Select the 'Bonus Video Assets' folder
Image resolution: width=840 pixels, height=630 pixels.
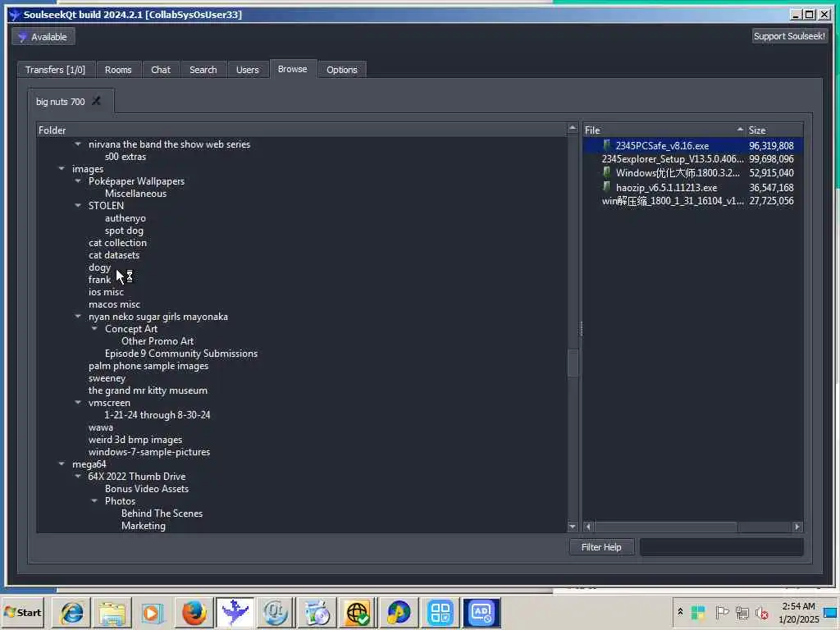pos(146,489)
